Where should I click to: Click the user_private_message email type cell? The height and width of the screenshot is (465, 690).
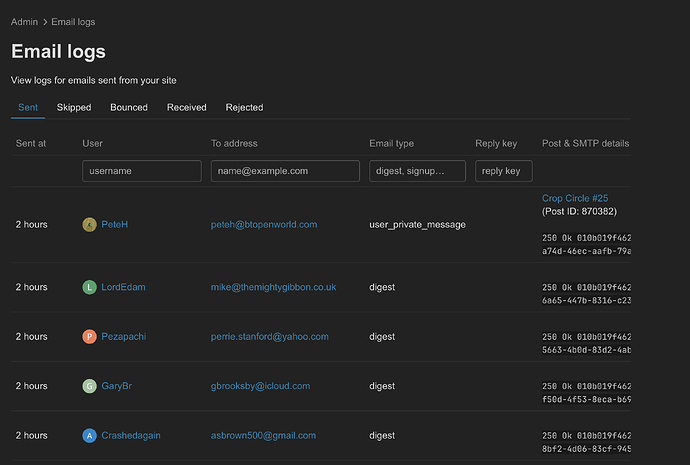(417, 225)
